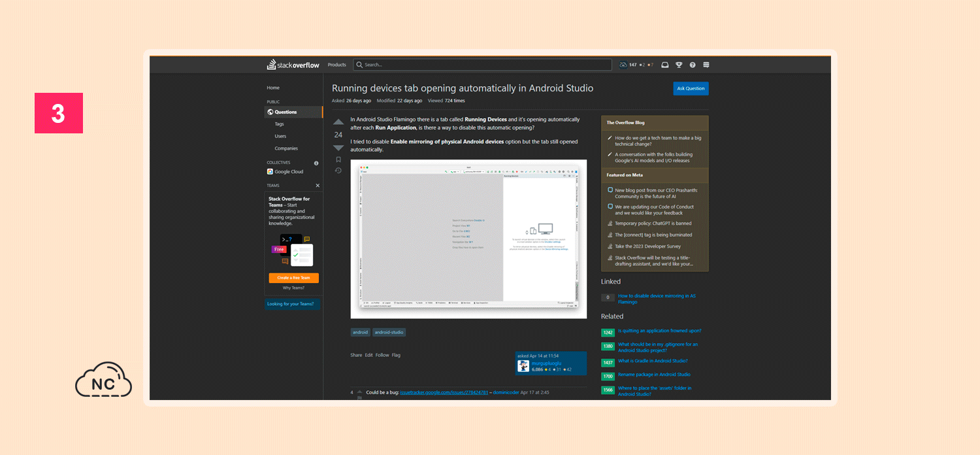Show question activity history icon
The height and width of the screenshot is (455, 980).
[338, 171]
